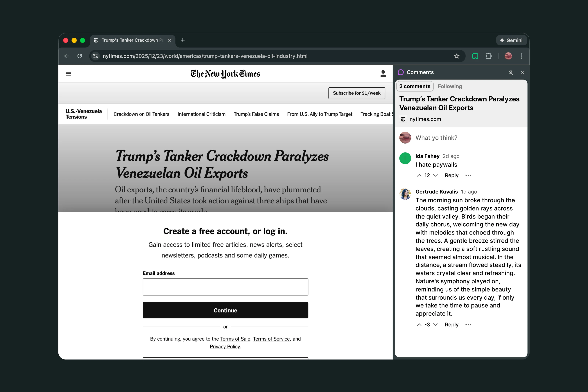Image resolution: width=588 pixels, height=392 pixels.
Task: Open site information icon in address bar
Action: click(x=96, y=56)
